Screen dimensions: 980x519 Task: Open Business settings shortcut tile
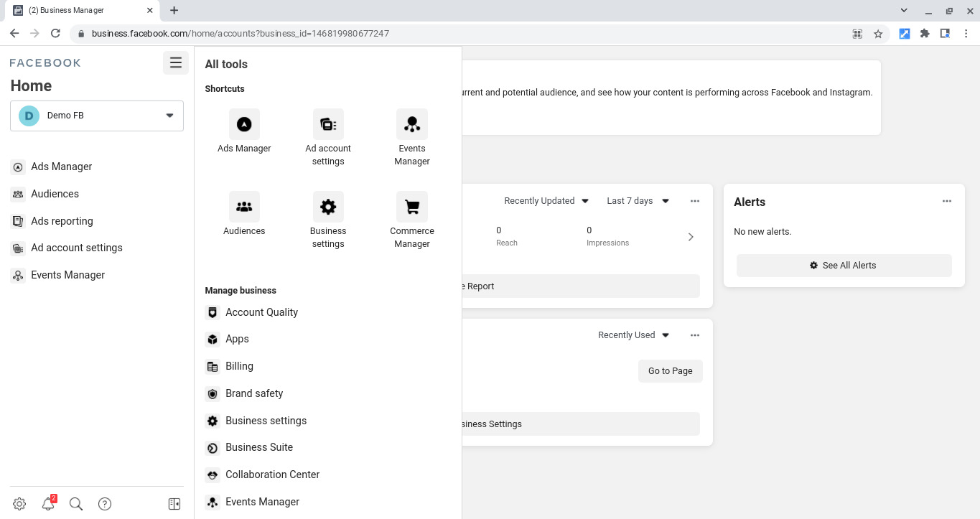328,220
